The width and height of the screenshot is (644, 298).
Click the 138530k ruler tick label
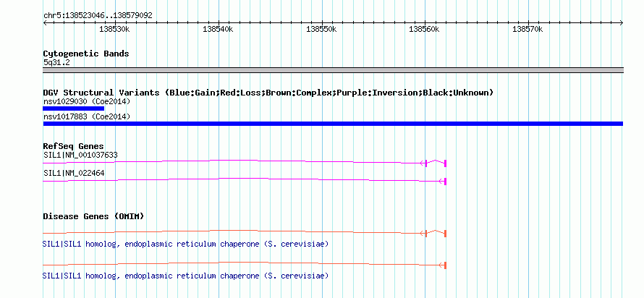tap(115, 30)
